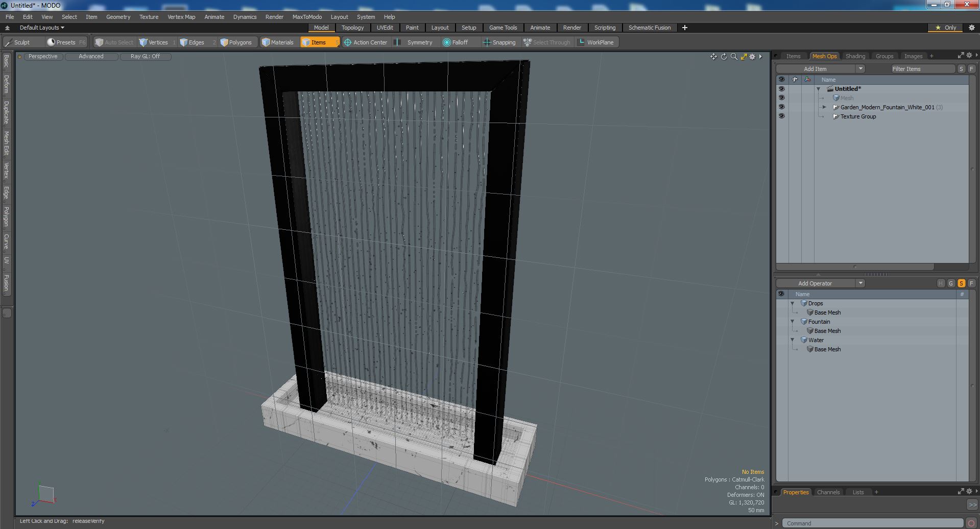The image size is (980, 529).
Task: Open the Default Layouts dropdown
Action: point(42,28)
